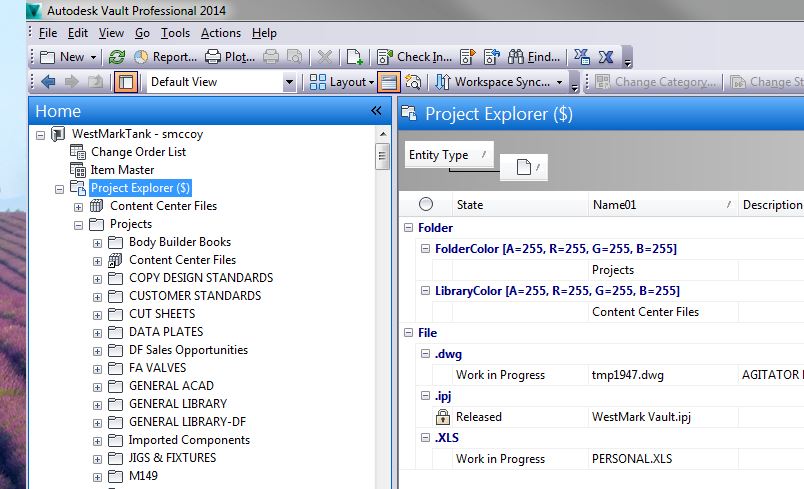
Task: Open the Workspace Sync dropdown arrow
Action: [559, 82]
